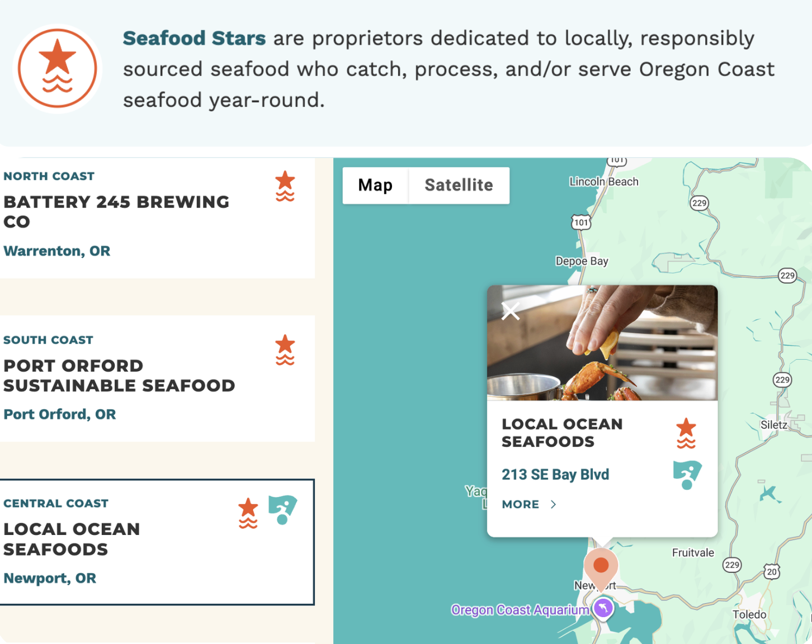Expand details via MORE chevron arrow
Image resolution: width=812 pixels, height=644 pixels.
click(x=553, y=504)
